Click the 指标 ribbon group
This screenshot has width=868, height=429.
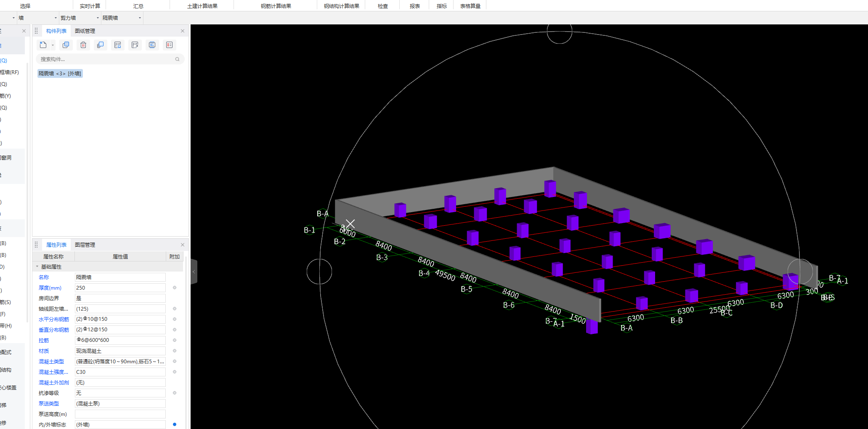tap(442, 6)
